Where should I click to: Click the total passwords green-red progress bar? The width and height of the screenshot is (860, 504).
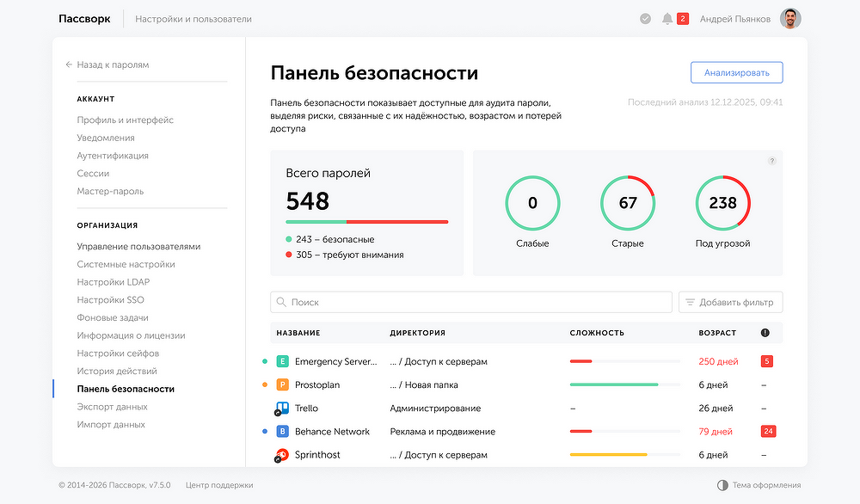367,222
